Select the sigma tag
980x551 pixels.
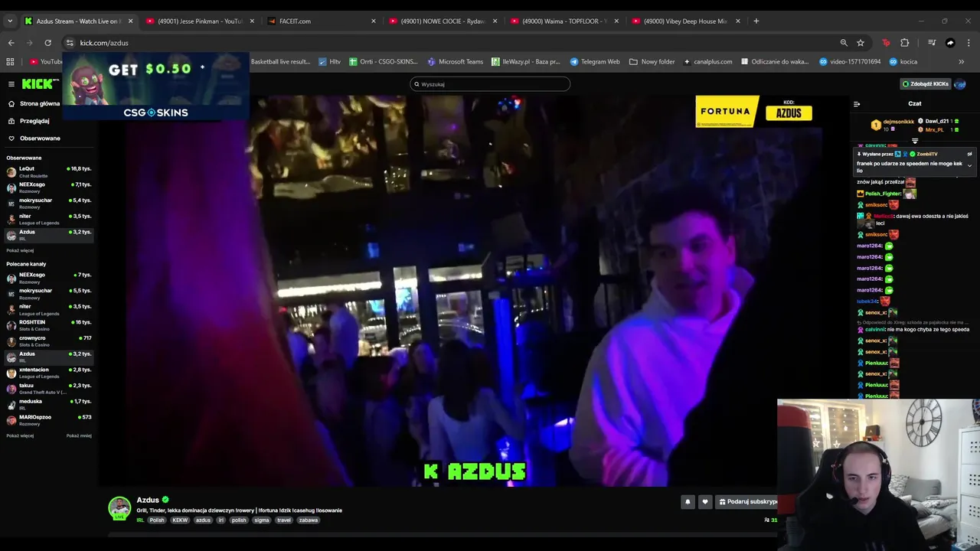pyautogui.click(x=262, y=520)
